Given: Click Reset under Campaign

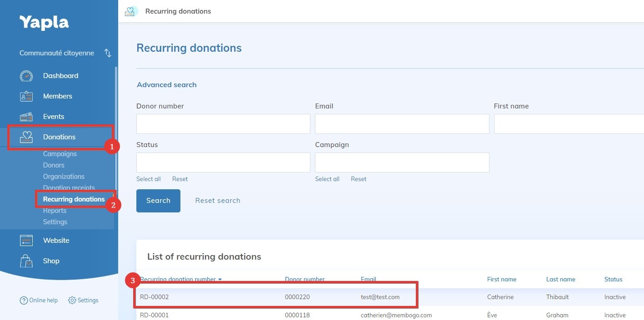Looking at the screenshot, I should tap(359, 179).
